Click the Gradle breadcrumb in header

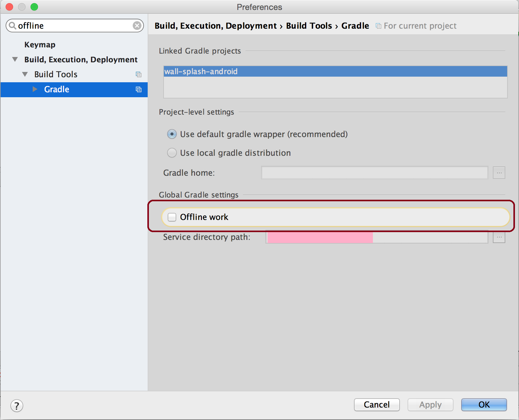point(355,26)
